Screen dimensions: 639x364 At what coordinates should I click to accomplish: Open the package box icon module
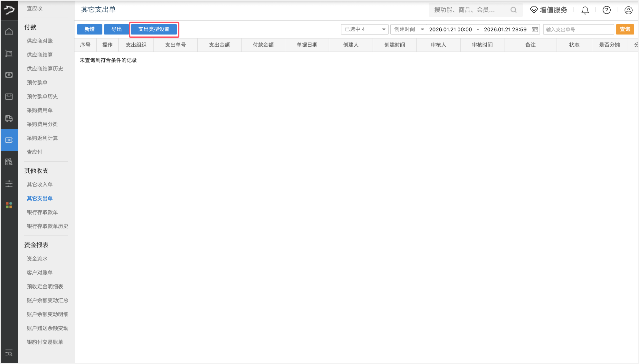[x=9, y=96]
